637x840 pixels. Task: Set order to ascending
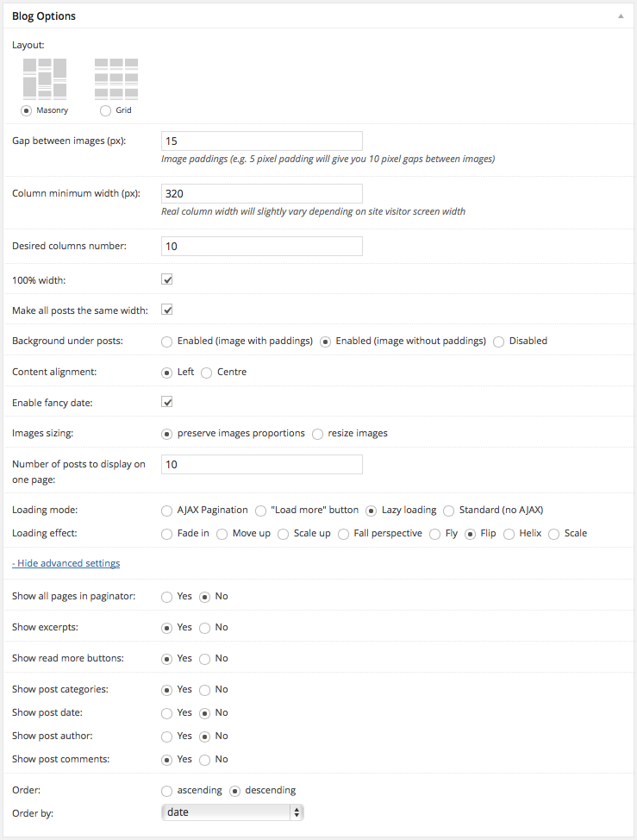(167, 791)
